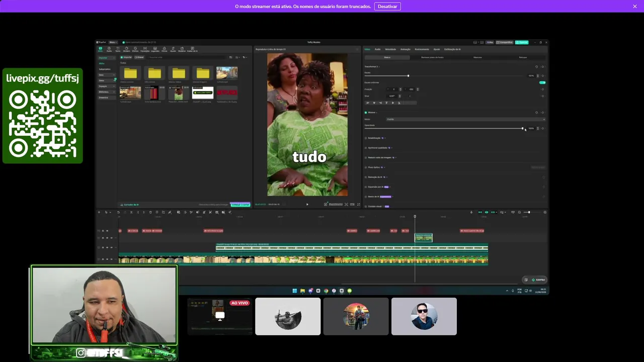Align the clip to the bottom
This screenshot has width=644, height=362.
399,103
